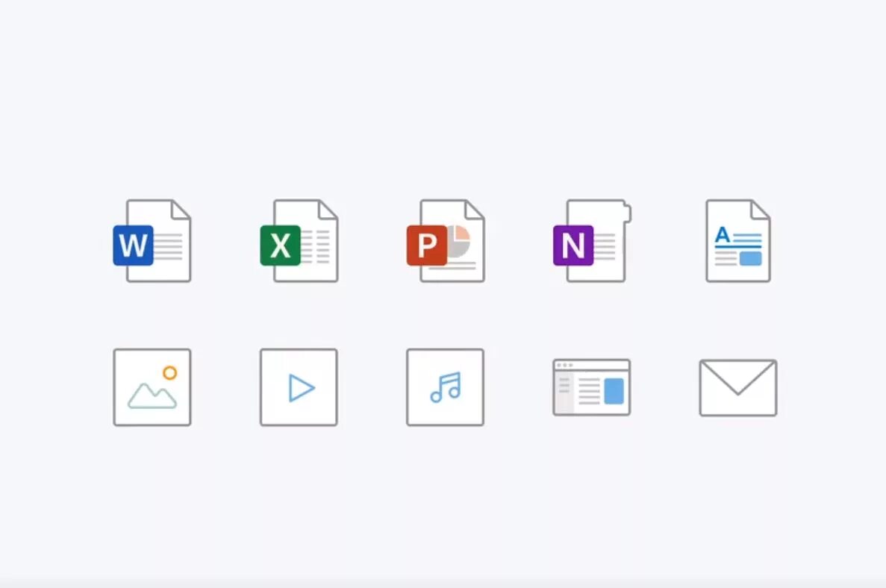The height and width of the screenshot is (588, 886).
Task: Click the PowerPoint presentation icon
Action: 446,240
